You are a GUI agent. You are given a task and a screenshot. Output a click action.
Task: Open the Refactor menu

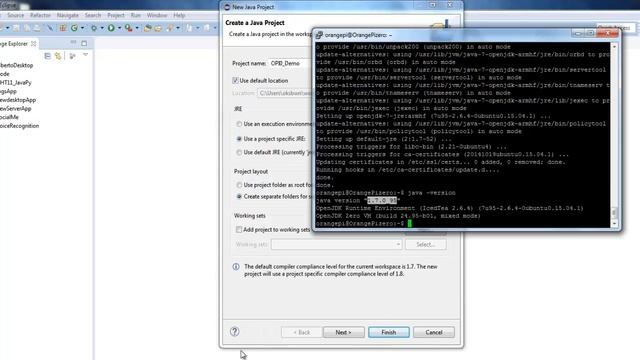(x=40, y=15)
